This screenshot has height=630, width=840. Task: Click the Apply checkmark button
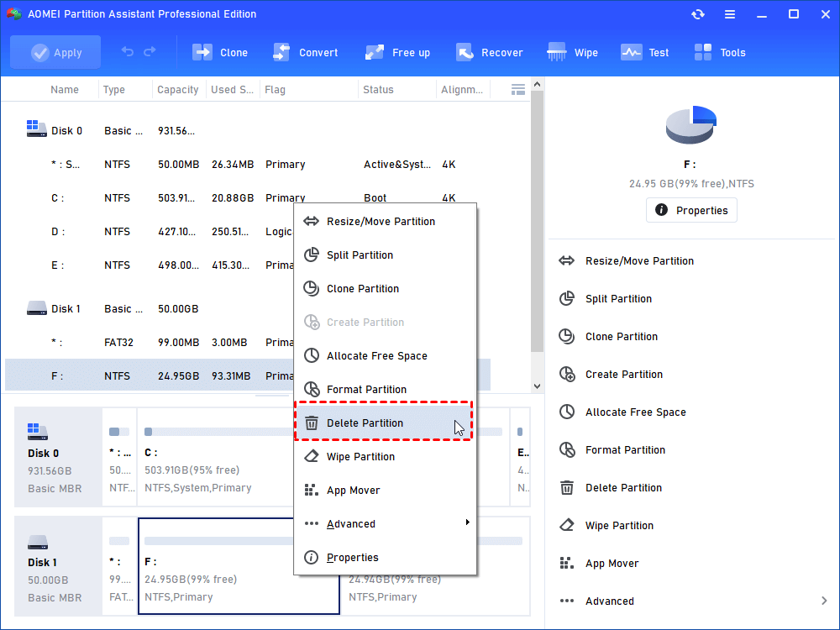point(55,52)
